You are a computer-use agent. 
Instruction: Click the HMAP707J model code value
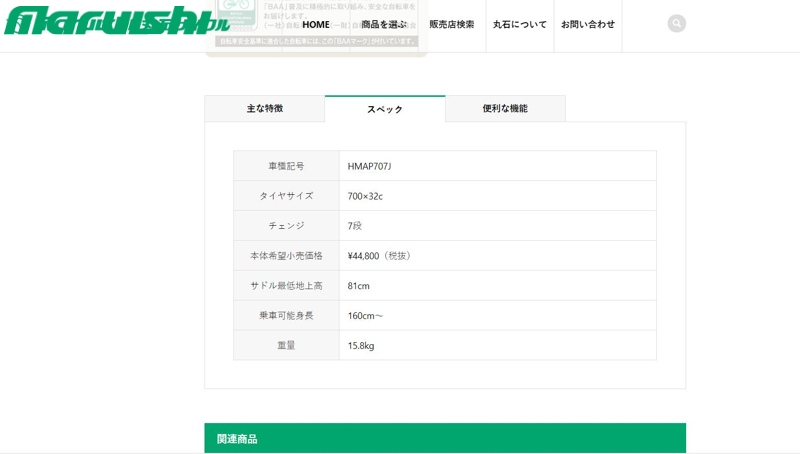point(369,166)
